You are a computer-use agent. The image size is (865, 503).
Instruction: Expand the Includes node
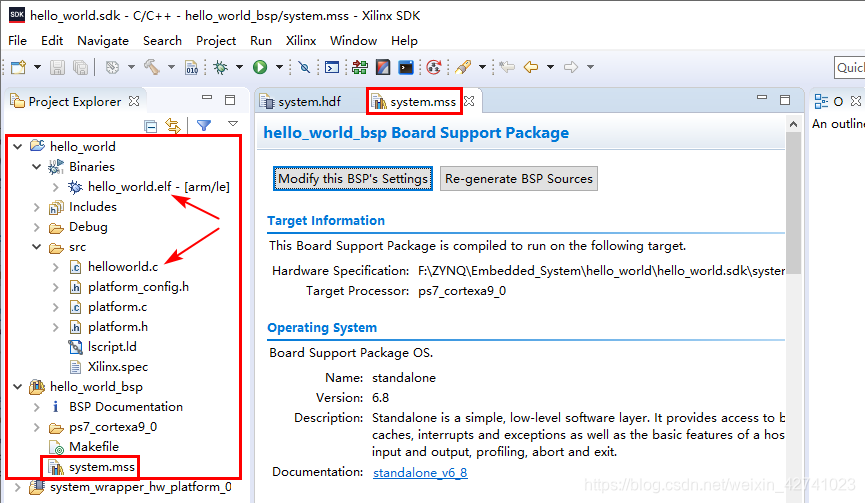click(x=36, y=207)
